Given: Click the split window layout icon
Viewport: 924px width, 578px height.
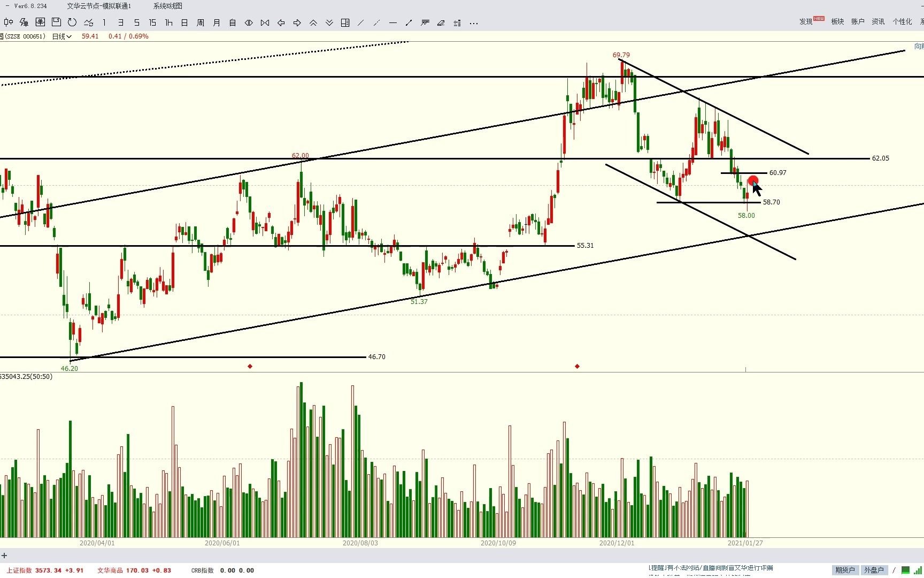Looking at the screenshot, I should point(345,22).
